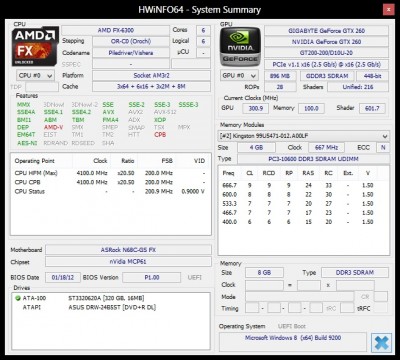
Task: Click the NVIDIA GeForce logo
Action: tap(240, 46)
